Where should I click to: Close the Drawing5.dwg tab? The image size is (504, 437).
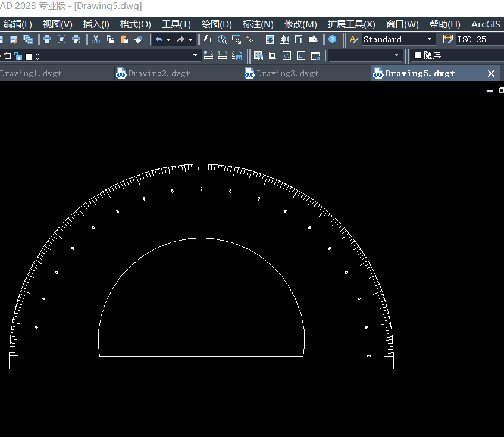(491, 74)
